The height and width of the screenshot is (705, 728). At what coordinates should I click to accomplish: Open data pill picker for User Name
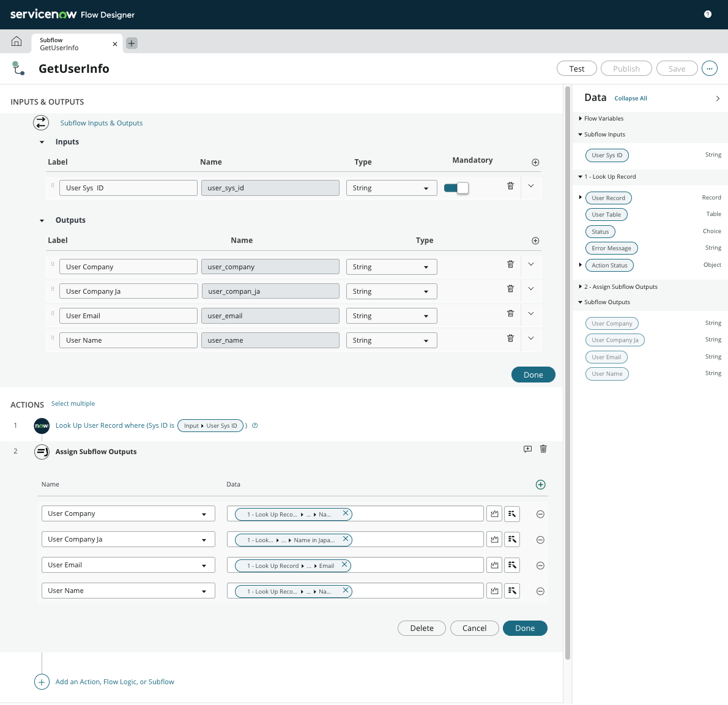coord(511,591)
